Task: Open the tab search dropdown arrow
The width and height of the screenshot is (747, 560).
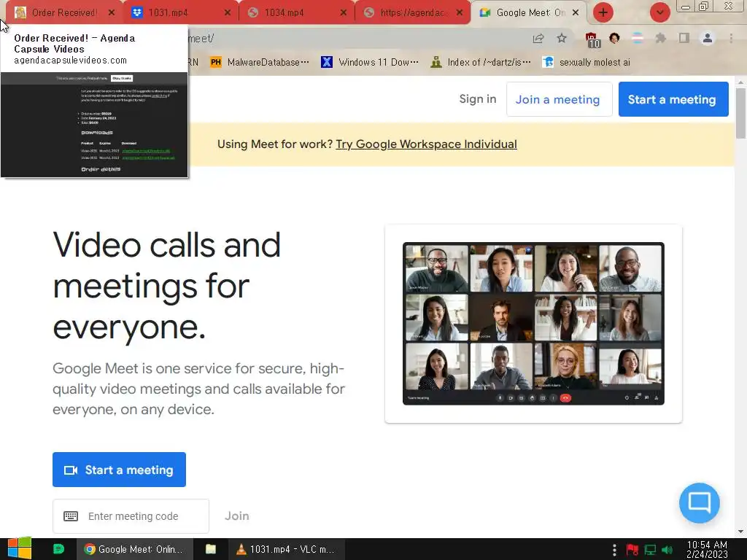Action: (659, 12)
